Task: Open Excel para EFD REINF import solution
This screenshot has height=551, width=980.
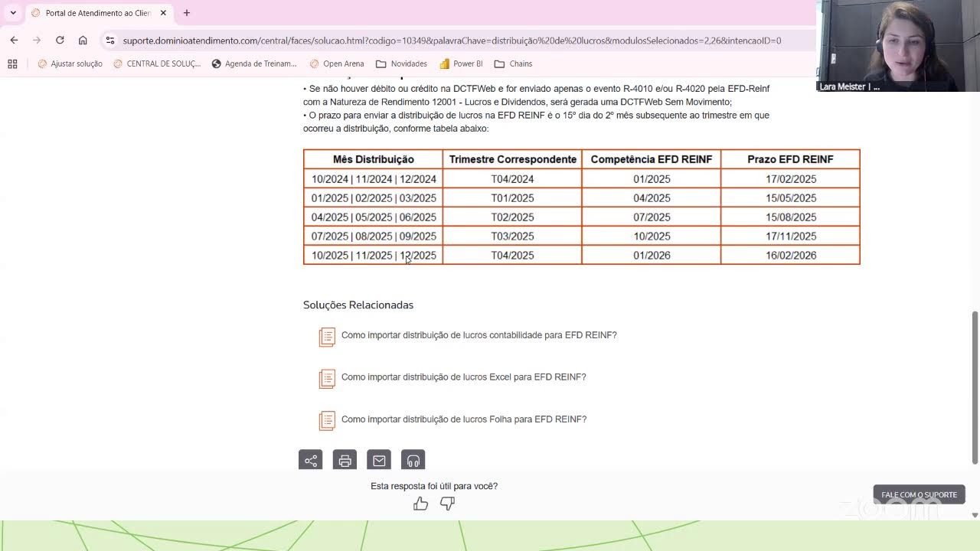Action: pyautogui.click(x=463, y=377)
